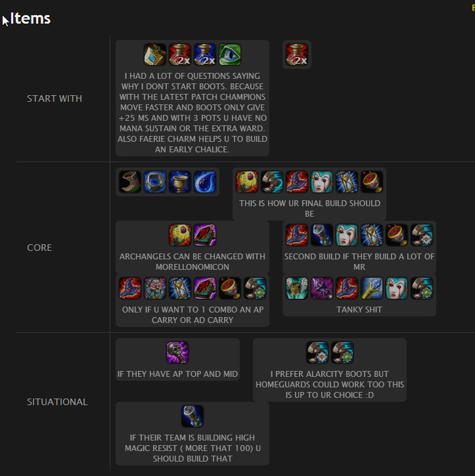This screenshot has height=476, width=475.
Task: Select the Tear of the Goddess blue icon
Action: pos(205,182)
